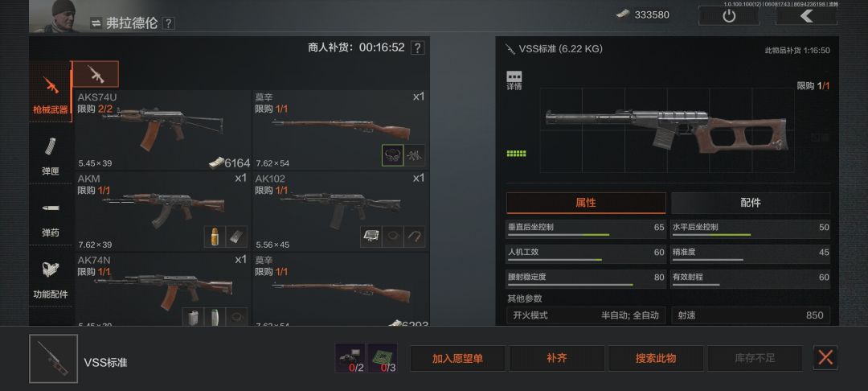Click the help icon beside 商人补货 timer

pos(418,47)
